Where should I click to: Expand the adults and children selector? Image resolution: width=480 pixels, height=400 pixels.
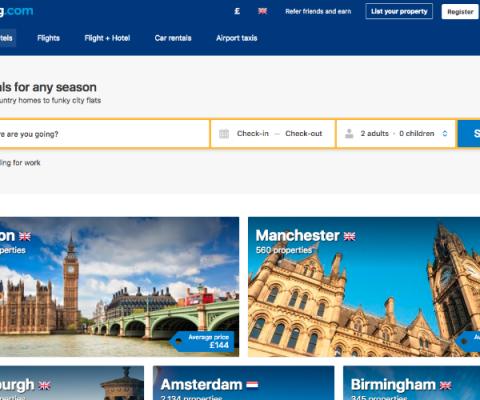click(396, 134)
